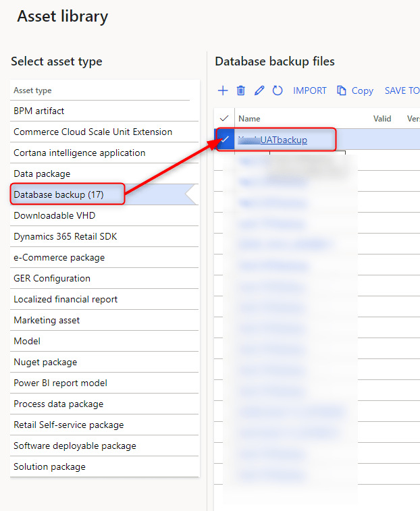
Task: Toggle the select-all checkmark in table header
Action: (x=224, y=119)
